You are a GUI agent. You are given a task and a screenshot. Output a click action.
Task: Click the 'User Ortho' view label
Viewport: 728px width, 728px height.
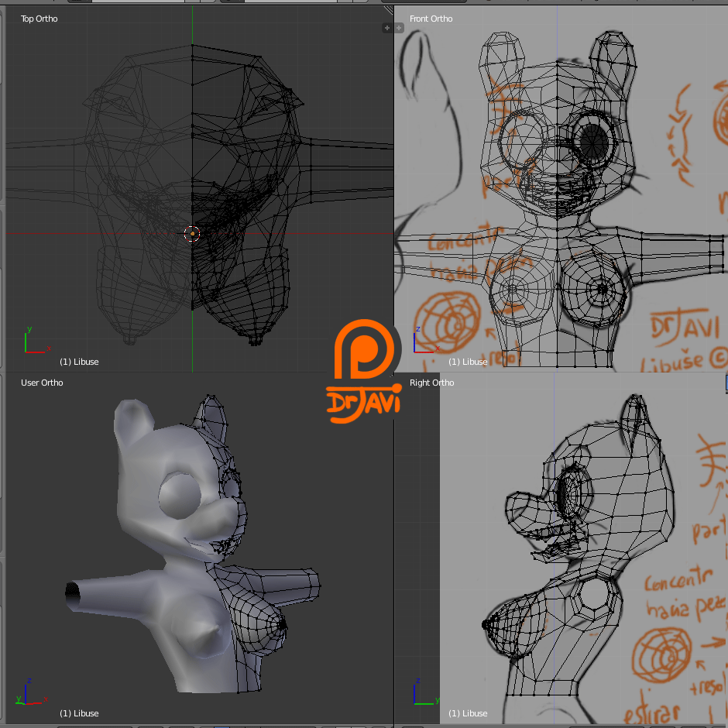tap(42, 383)
